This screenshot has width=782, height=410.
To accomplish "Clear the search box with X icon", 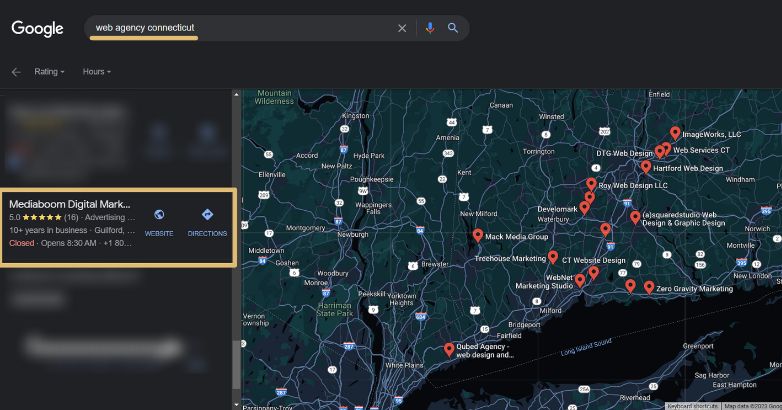I will 402,28.
